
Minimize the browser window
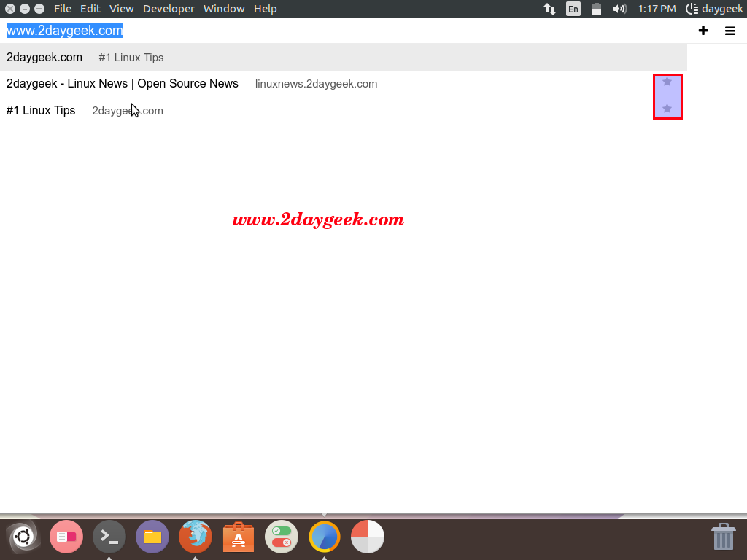coord(25,9)
